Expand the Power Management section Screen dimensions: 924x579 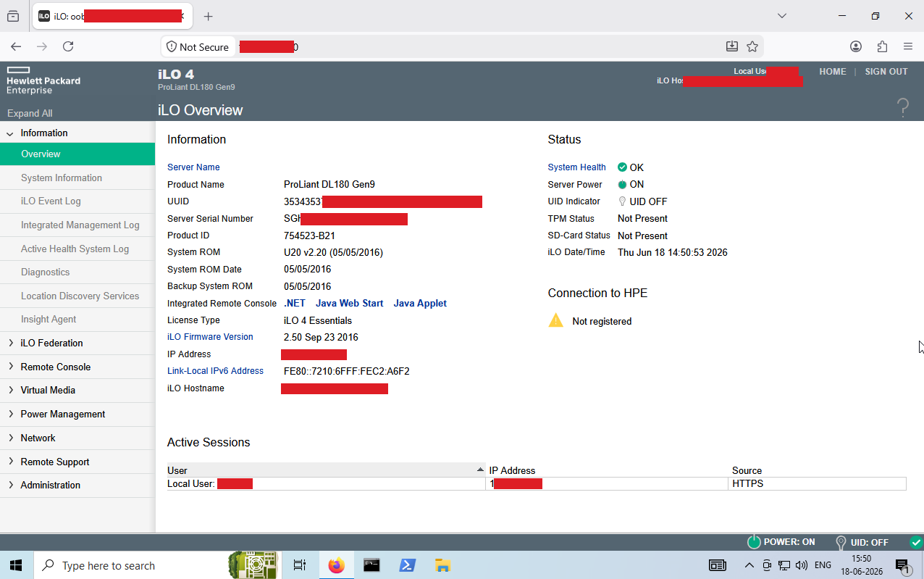(x=10, y=414)
